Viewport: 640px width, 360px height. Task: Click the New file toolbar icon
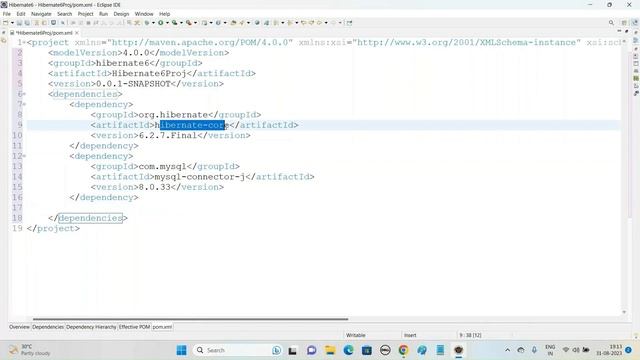click(6, 23)
